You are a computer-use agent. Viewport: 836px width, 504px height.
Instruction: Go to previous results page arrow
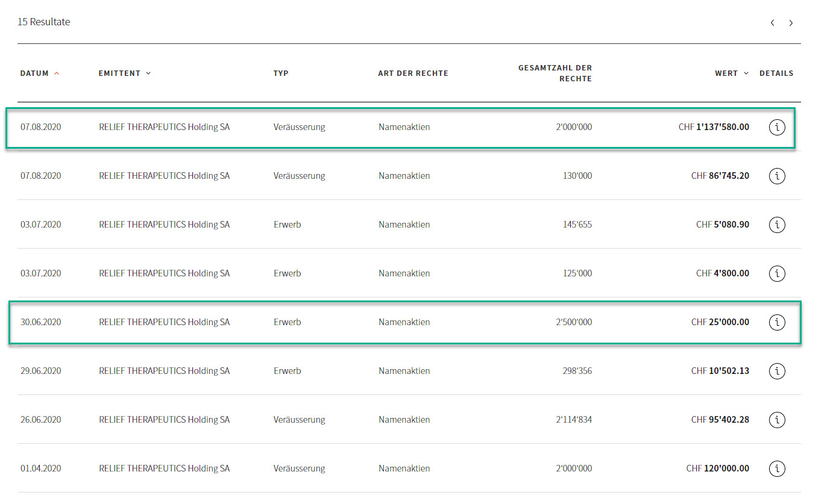(x=772, y=23)
